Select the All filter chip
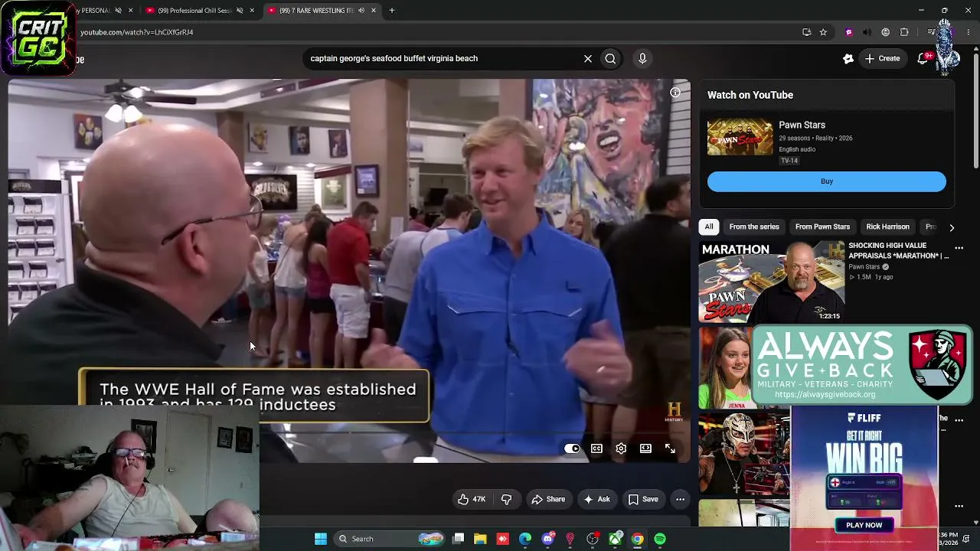The width and height of the screenshot is (980, 551). click(x=709, y=227)
